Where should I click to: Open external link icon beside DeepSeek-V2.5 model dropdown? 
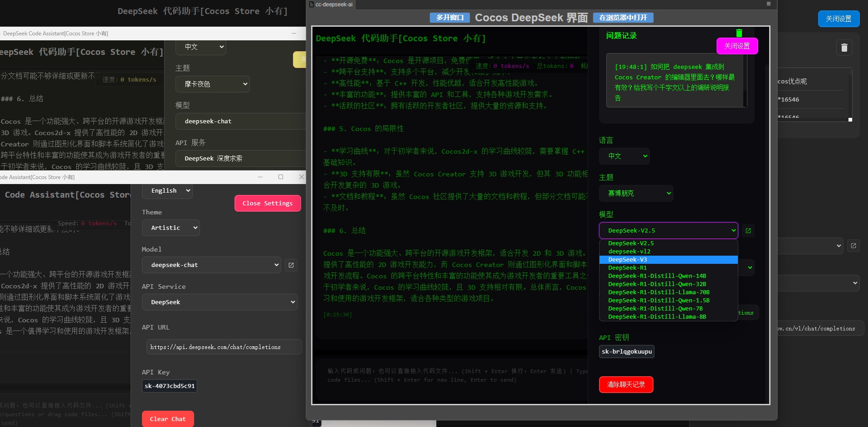point(748,231)
